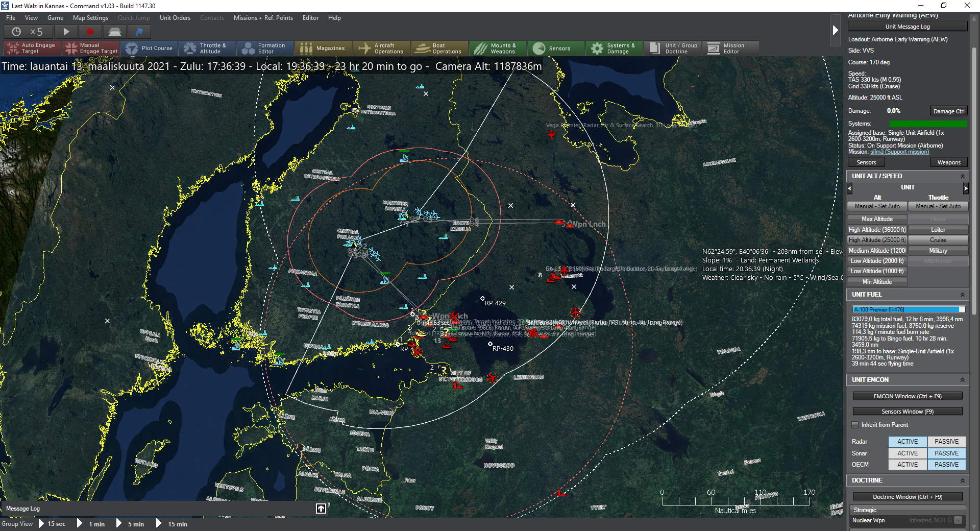Click the Systems & Damage gear icon
The height and width of the screenshot is (531, 980).
[597, 49]
